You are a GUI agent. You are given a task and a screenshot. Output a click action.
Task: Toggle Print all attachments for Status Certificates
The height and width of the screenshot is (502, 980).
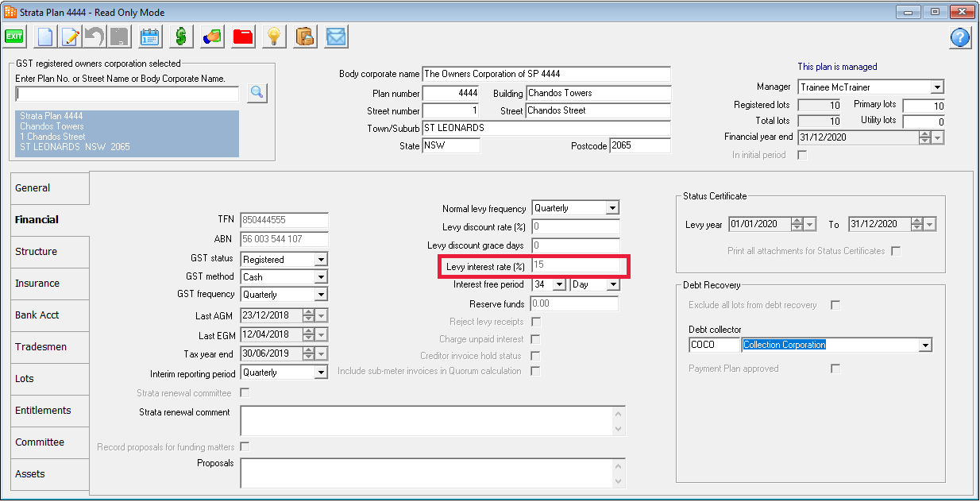point(896,251)
